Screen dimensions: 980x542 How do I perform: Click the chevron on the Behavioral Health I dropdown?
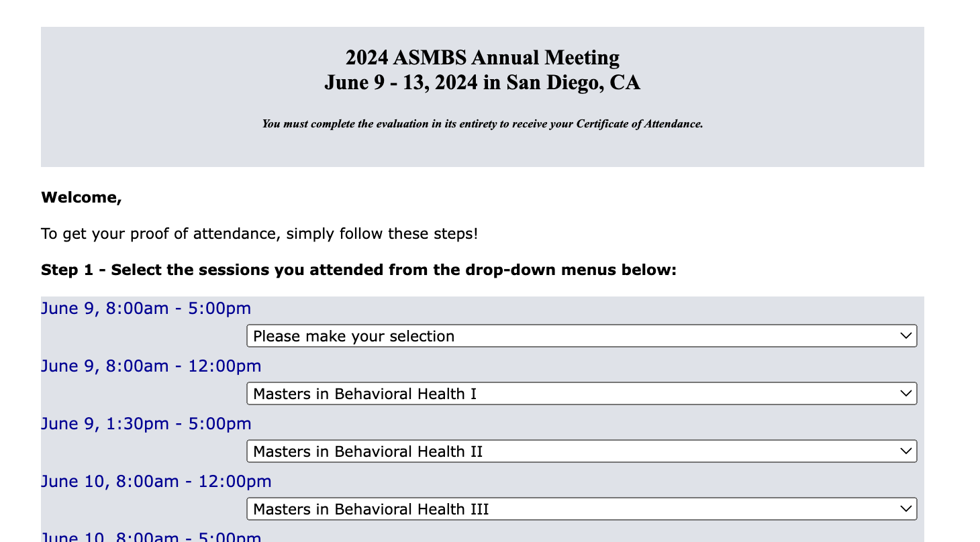tap(906, 394)
